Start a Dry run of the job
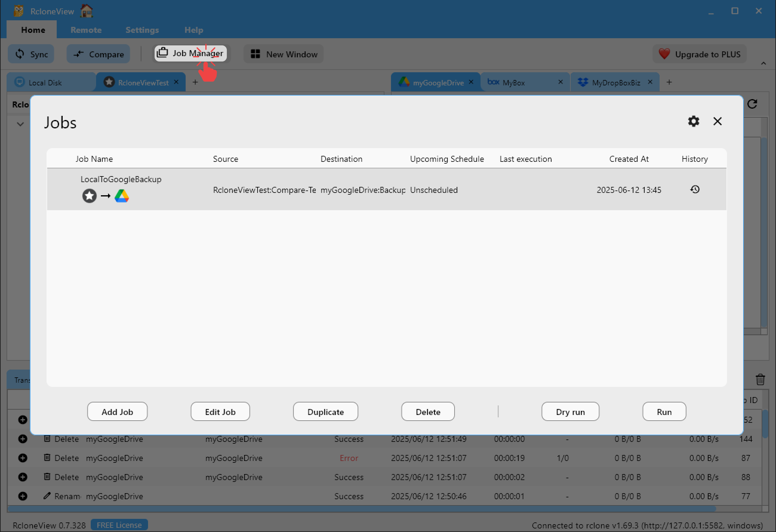 [x=570, y=411]
